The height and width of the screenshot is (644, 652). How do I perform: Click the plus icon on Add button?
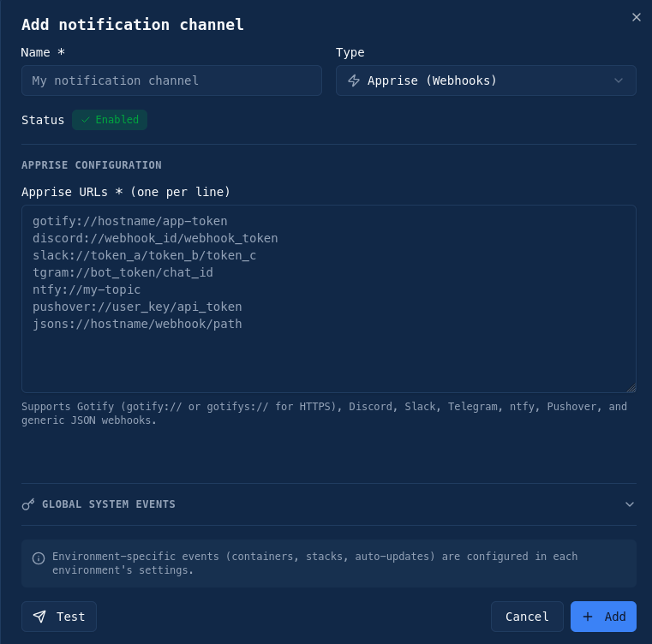pos(587,617)
